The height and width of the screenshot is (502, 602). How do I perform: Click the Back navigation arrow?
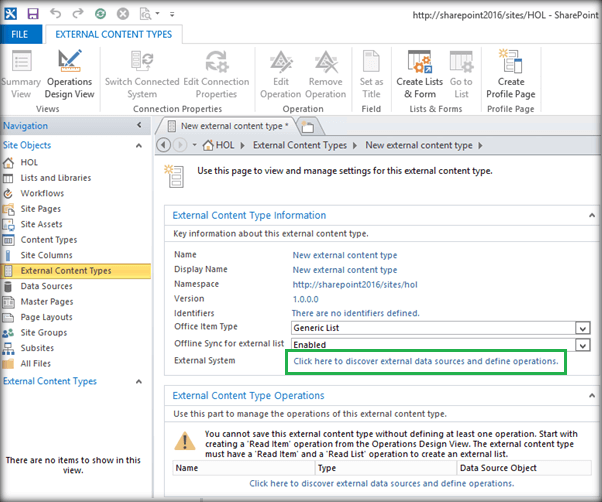tap(164, 145)
